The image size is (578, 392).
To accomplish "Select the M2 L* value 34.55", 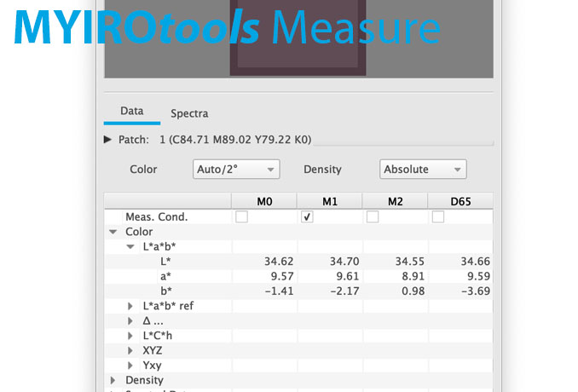I will [x=409, y=262].
